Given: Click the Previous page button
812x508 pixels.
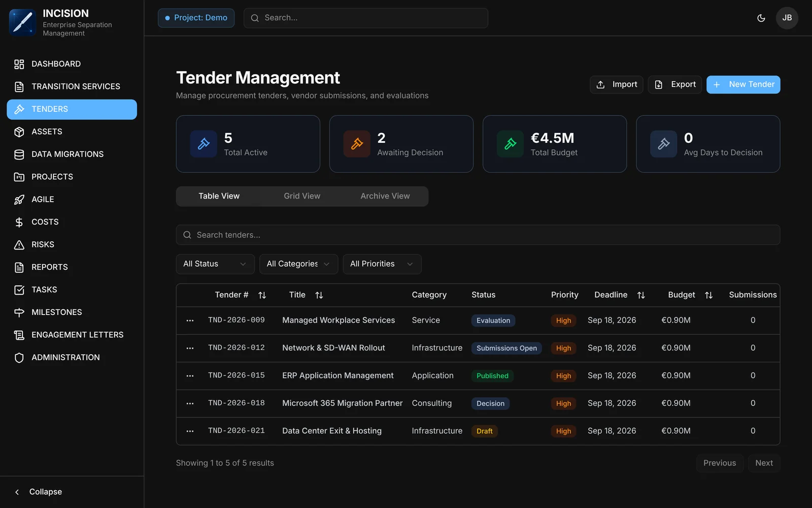Looking at the screenshot, I should 720,463.
